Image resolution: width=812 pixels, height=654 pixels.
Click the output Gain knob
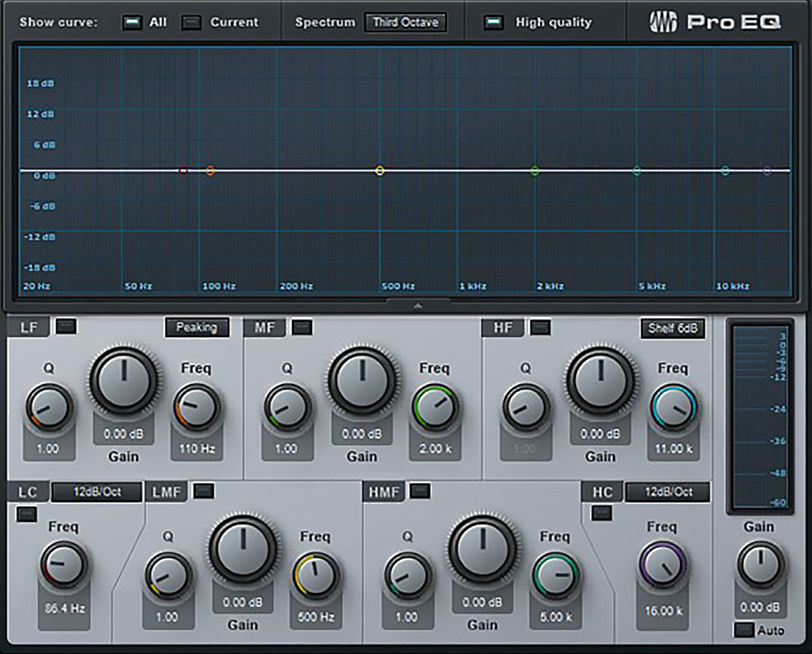[760, 566]
